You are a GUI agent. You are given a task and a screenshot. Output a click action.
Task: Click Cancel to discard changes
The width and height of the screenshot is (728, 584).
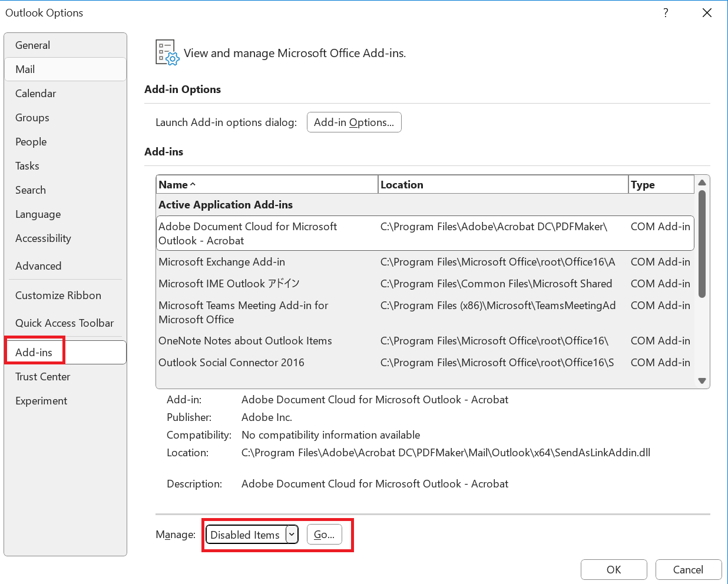tap(689, 569)
